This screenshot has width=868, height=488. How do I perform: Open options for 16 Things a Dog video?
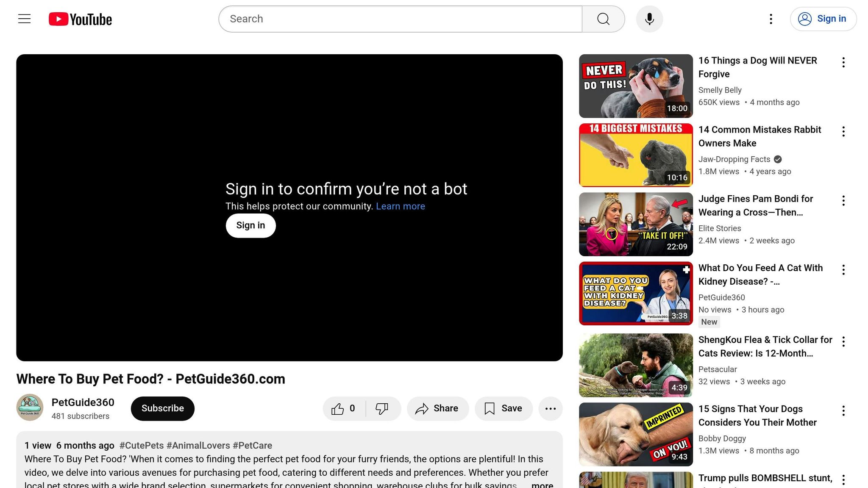(843, 62)
